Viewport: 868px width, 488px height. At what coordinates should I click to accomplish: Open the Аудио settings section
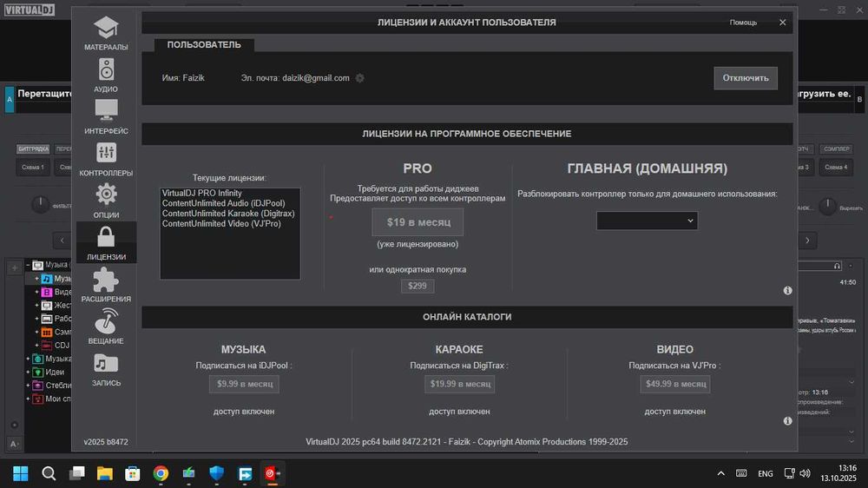tap(106, 76)
